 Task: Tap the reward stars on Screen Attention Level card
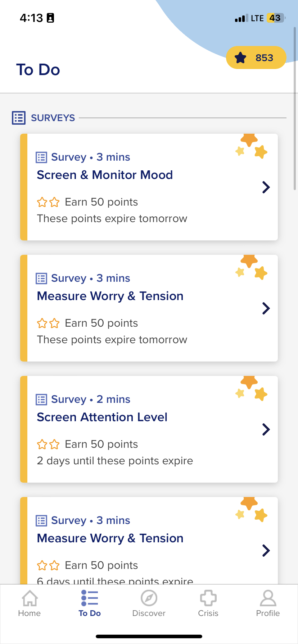click(251, 388)
